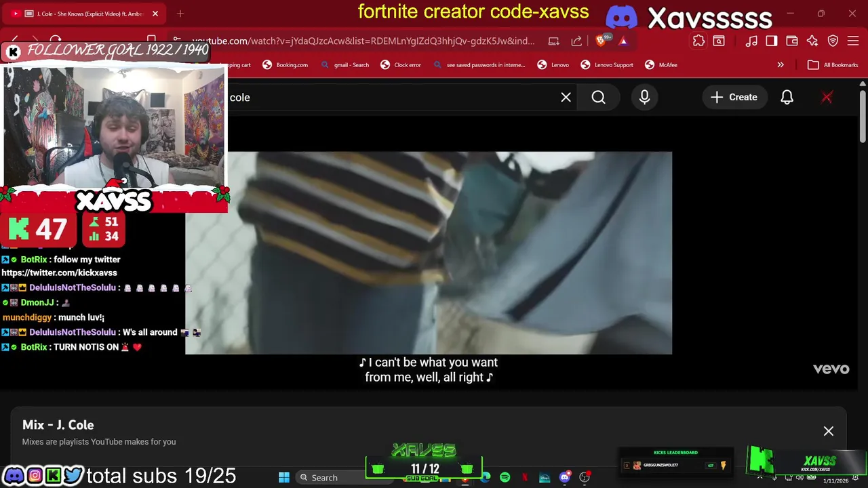The image size is (868, 488).
Task: Open a new browser tab
Action: pyautogui.click(x=180, y=14)
